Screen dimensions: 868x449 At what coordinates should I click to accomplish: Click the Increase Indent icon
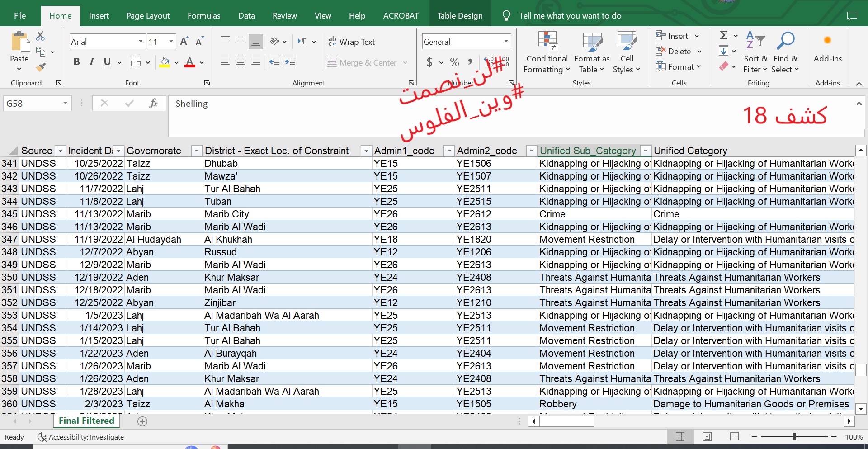290,62
